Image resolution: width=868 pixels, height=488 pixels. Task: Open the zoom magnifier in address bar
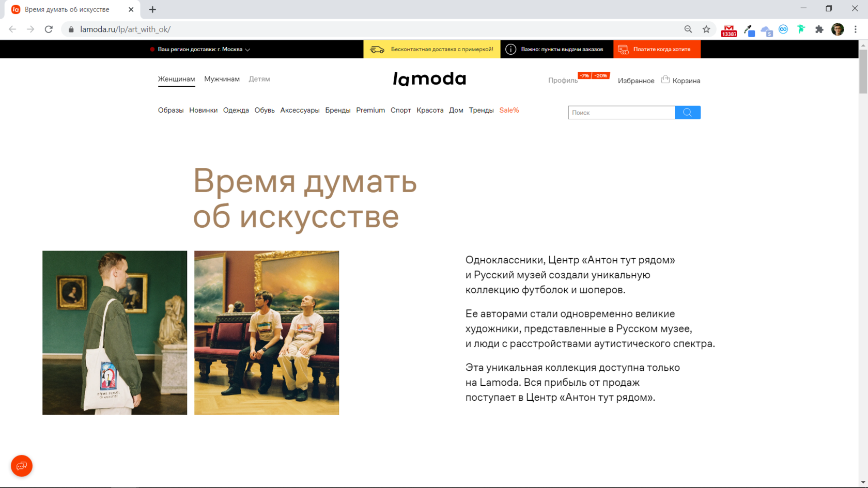(x=688, y=29)
